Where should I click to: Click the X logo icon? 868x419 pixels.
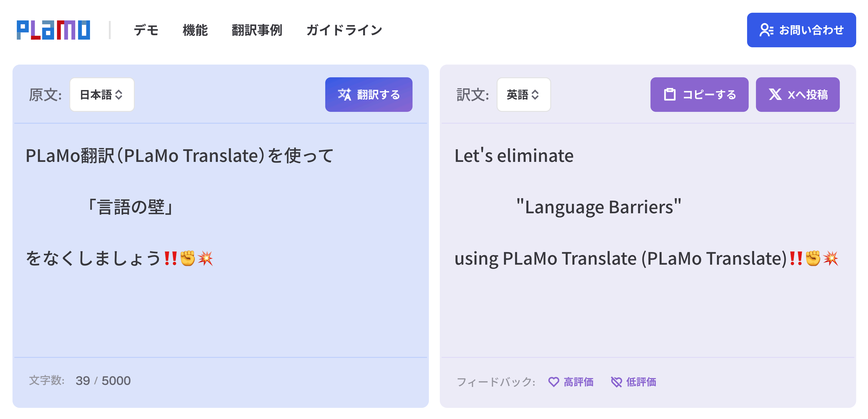coord(775,95)
